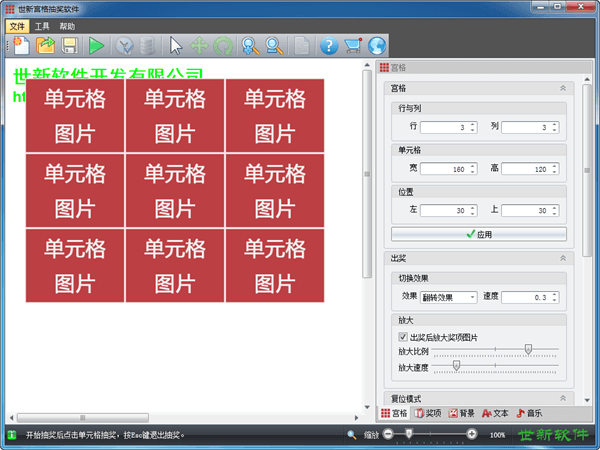Toggle 出奖后放大奖项图片 checkbox
600x450 pixels.
403,338
